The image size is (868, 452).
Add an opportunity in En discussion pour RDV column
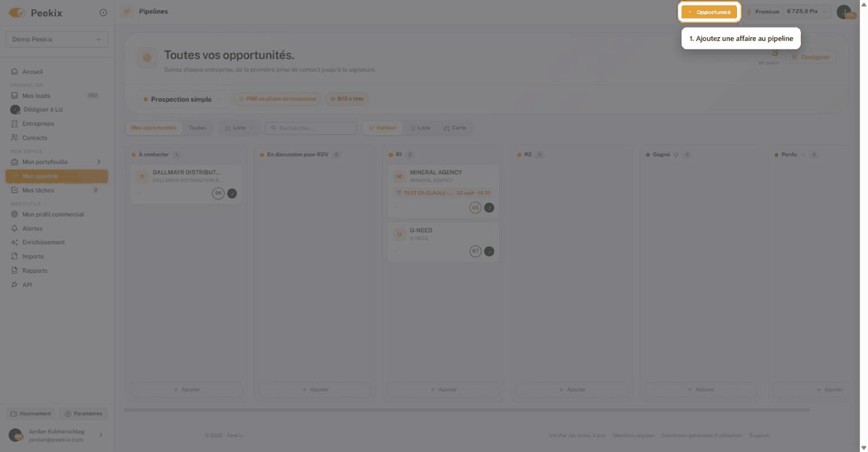click(x=315, y=390)
